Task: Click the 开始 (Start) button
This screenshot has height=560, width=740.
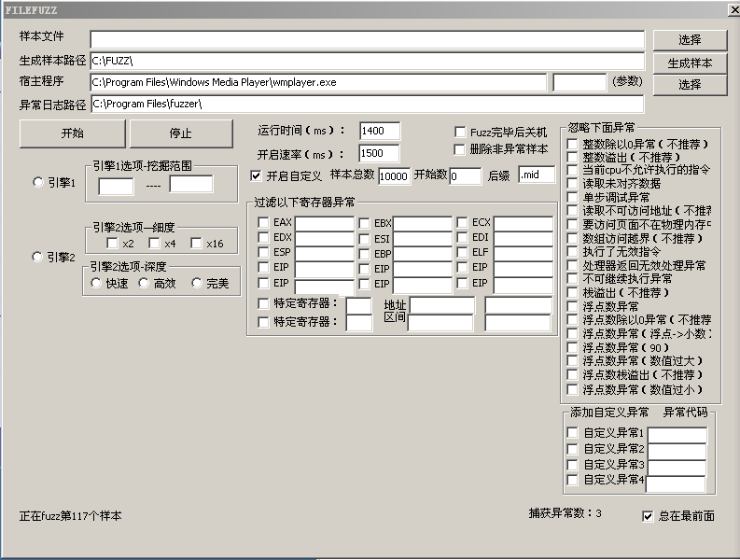Action: 72,133
